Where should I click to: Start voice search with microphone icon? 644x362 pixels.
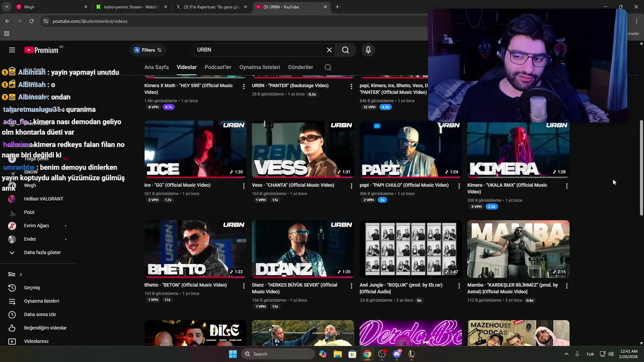[x=368, y=50]
